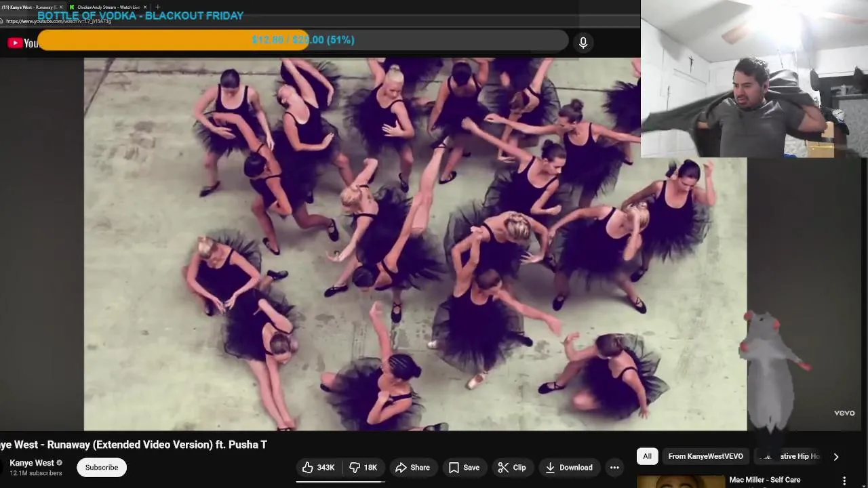Select the All filter chip
The width and height of the screenshot is (868, 488).
(x=647, y=456)
